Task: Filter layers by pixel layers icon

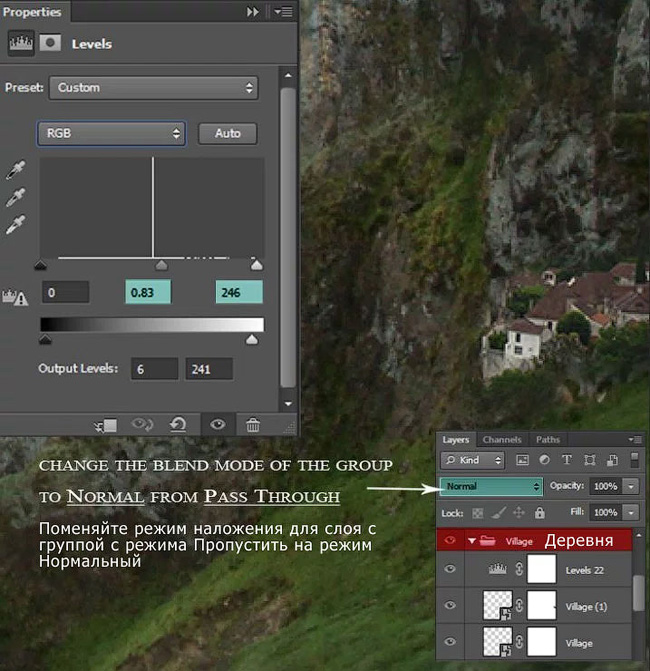Action: coord(522,460)
